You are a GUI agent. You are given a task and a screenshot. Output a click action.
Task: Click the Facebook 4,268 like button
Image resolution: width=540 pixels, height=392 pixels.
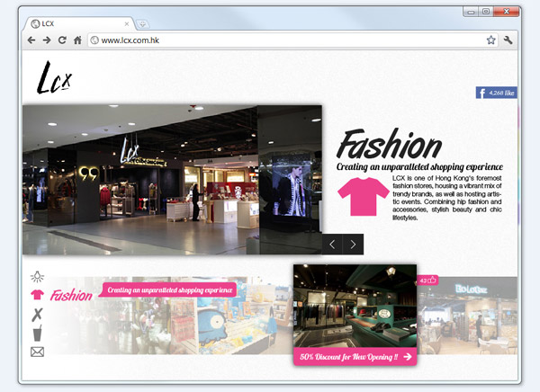pyautogui.click(x=496, y=93)
